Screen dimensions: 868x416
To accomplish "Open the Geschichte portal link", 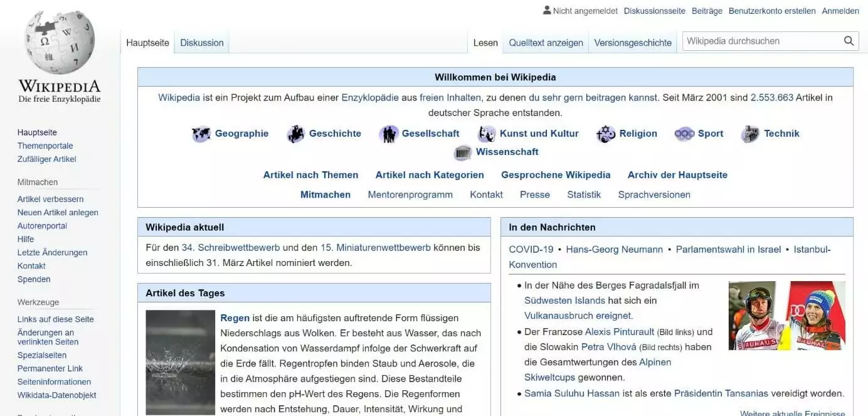I will [x=335, y=134].
